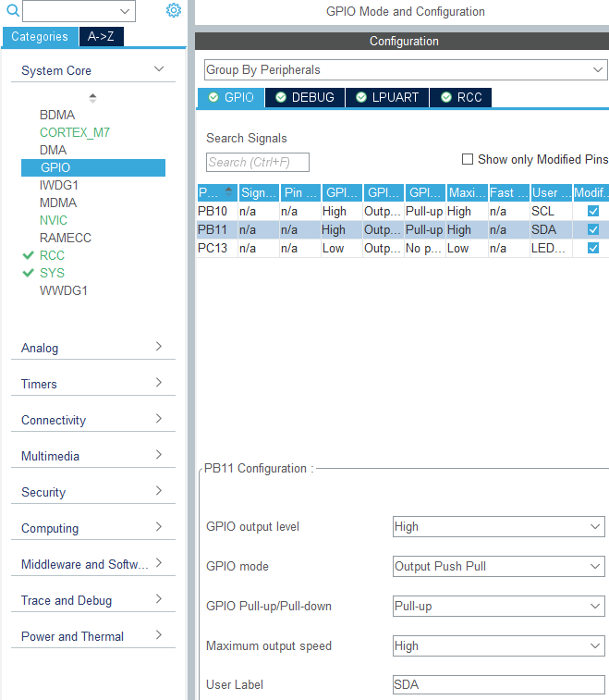Select the DEBUG peripheral tab
The height and width of the screenshot is (700, 609).
[x=305, y=97]
